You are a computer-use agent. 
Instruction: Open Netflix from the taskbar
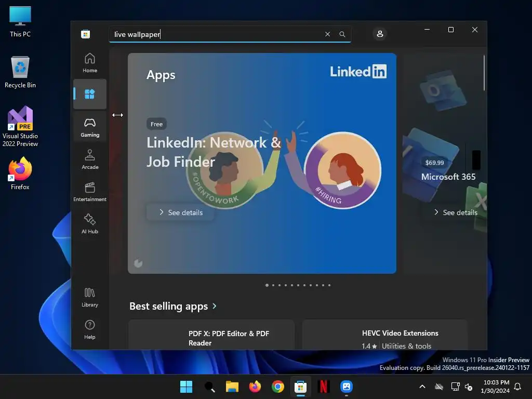324,387
